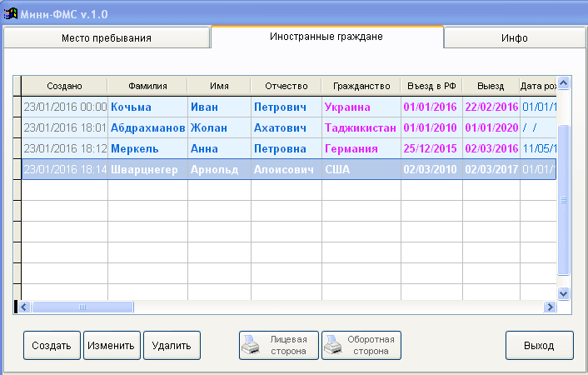Click the horizontal scrollbar thumb
Viewport: 588px width, 375px height.
(x=82, y=307)
